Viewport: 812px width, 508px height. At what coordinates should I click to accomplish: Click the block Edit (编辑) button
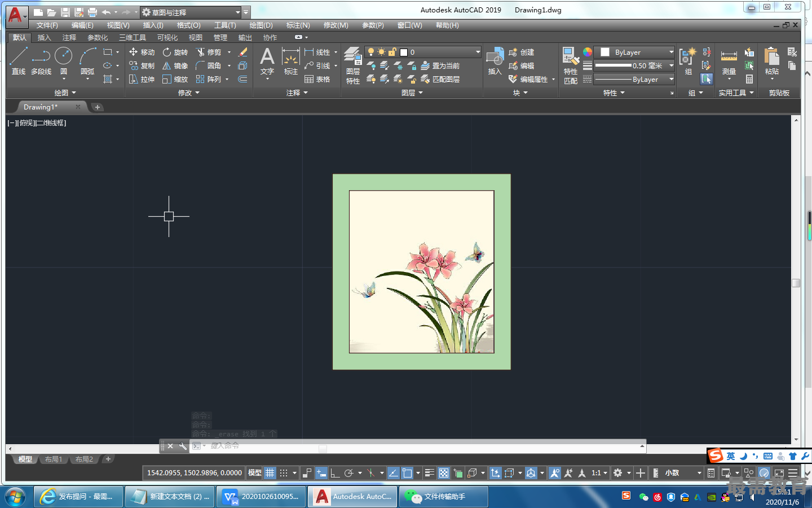pos(521,65)
